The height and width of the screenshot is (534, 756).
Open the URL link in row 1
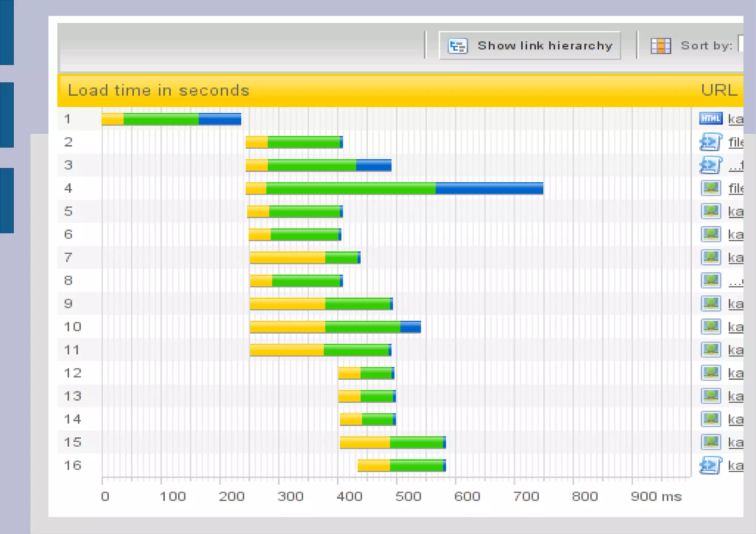[x=735, y=119]
